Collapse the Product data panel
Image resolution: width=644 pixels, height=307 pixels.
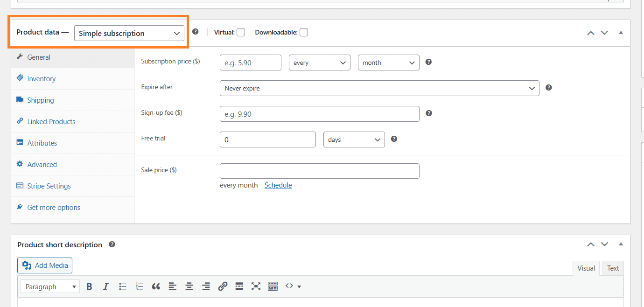621,33
